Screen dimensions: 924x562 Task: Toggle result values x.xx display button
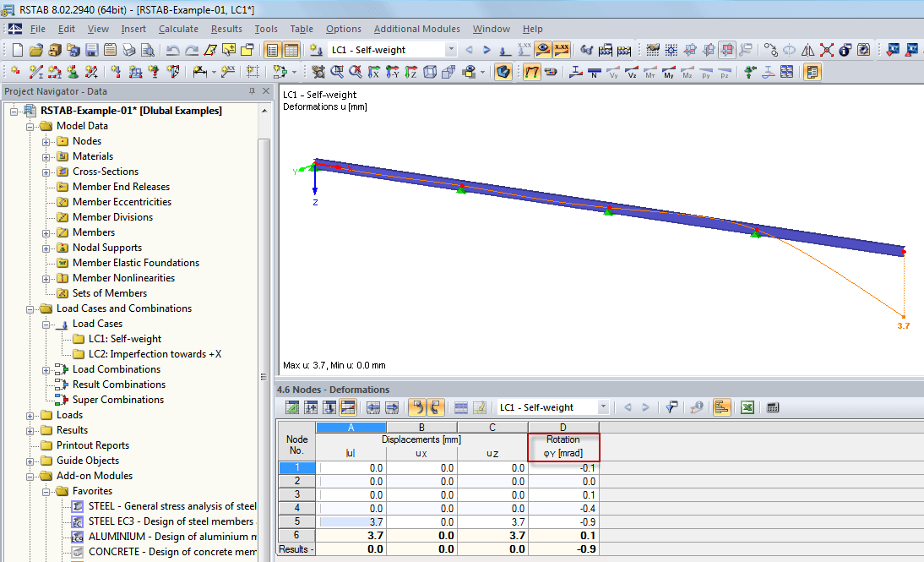(562, 50)
